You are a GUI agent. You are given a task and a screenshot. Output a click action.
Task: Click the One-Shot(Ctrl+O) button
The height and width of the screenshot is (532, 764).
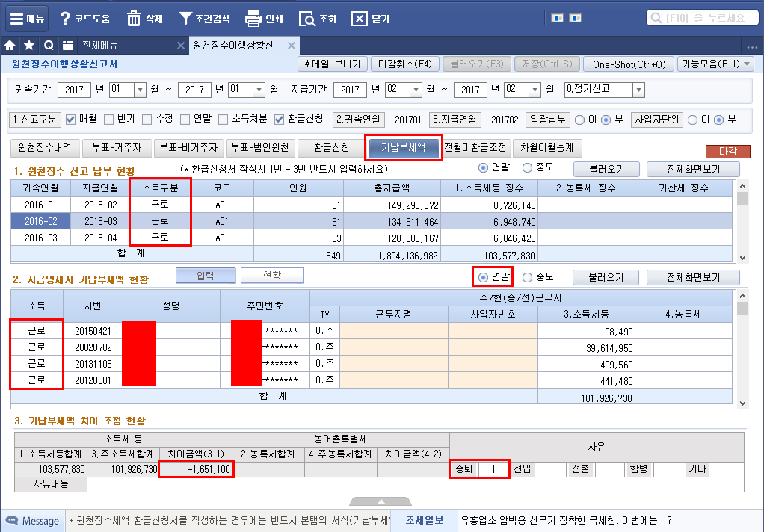click(629, 64)
